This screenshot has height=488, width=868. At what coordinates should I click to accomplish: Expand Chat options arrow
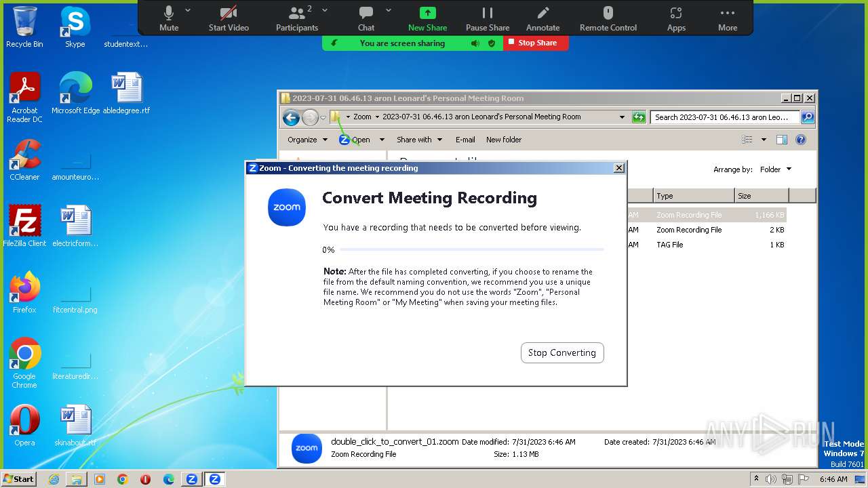pos(389,10)
